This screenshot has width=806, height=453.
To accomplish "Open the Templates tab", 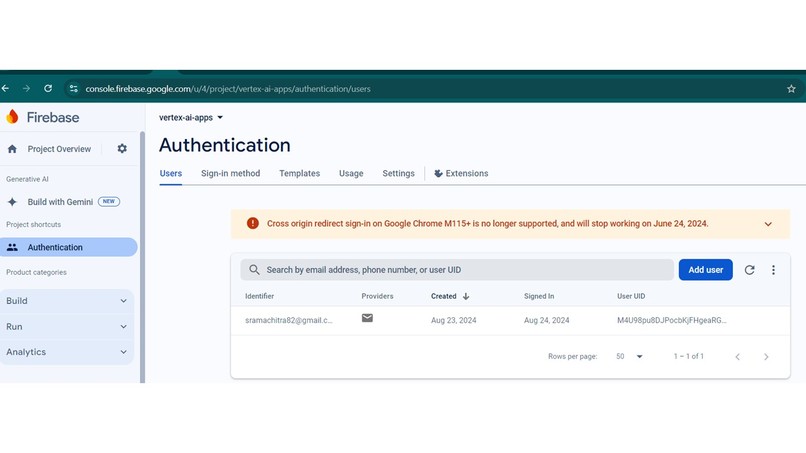I will click(300, 173).
